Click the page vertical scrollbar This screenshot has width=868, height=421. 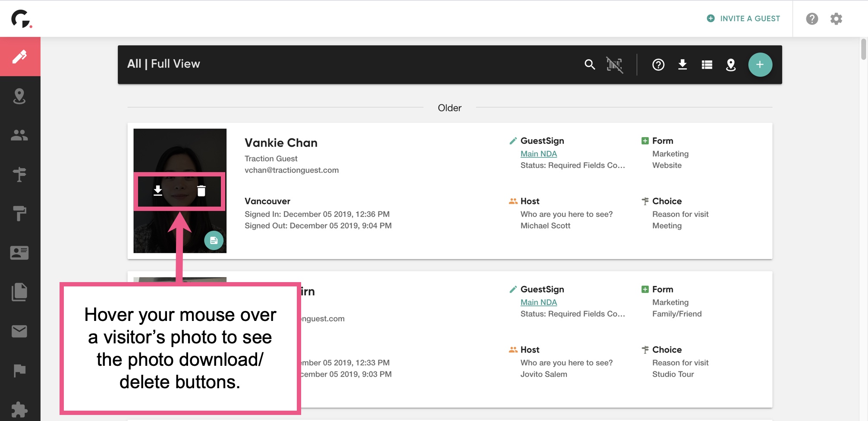[863, 50]
